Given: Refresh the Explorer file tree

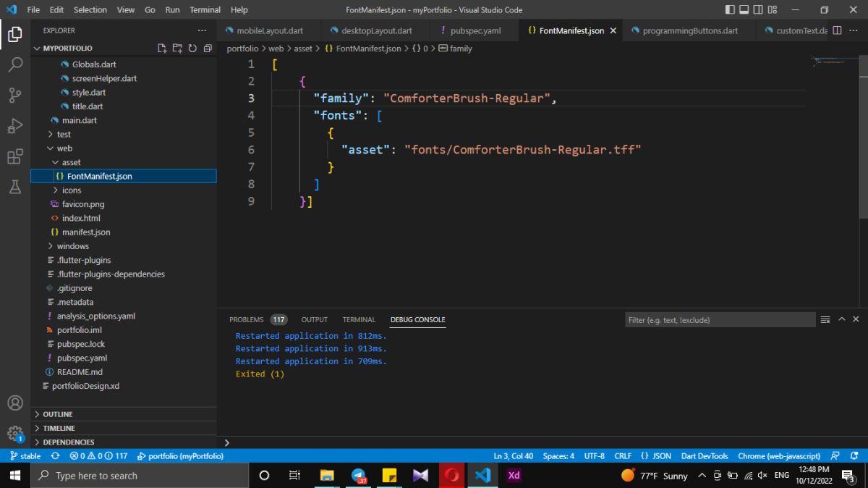Looking at the screenshot, I should point(192,49).
